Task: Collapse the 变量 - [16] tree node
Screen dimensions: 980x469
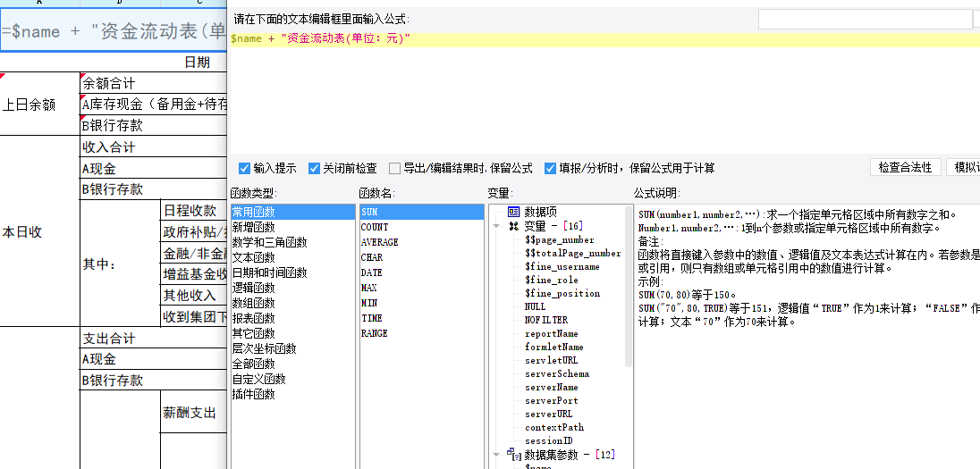Action: [x=496, y=226]
